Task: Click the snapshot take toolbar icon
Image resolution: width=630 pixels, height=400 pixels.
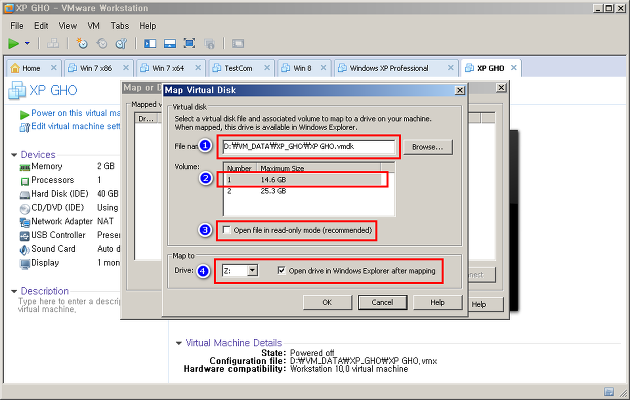Action: point(82,43)
